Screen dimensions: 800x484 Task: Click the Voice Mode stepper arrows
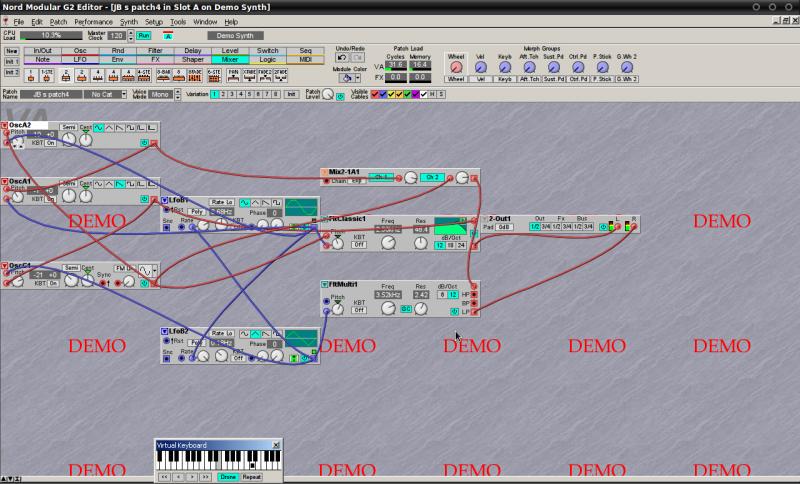click(178, 94)
